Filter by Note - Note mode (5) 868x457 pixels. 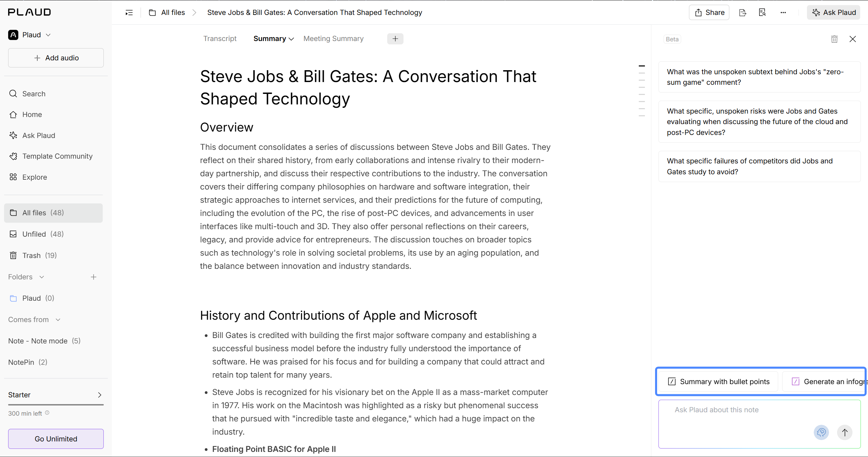(44, 341)
